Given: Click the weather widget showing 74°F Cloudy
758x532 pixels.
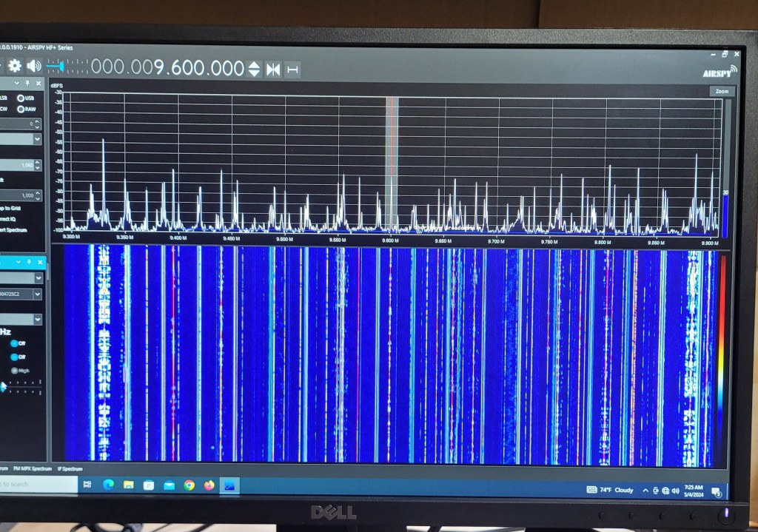Looking at the screenshot, I should pyautogui.click(x=611, y=490).
